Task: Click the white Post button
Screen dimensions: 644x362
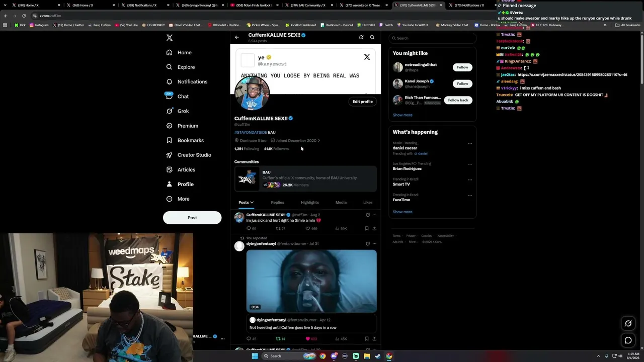Action: (192, 218)
